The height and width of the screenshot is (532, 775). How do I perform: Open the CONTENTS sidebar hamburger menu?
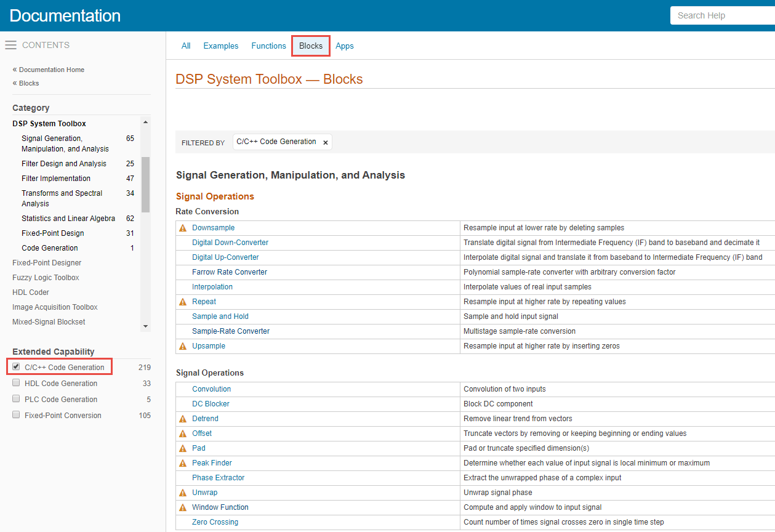coord(10,44)
